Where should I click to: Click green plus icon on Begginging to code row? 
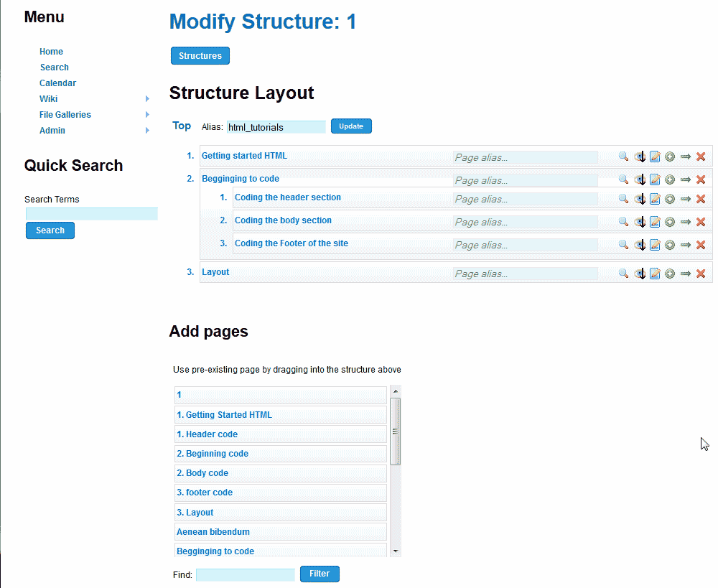pyautogui.click(x=670, y=179)
